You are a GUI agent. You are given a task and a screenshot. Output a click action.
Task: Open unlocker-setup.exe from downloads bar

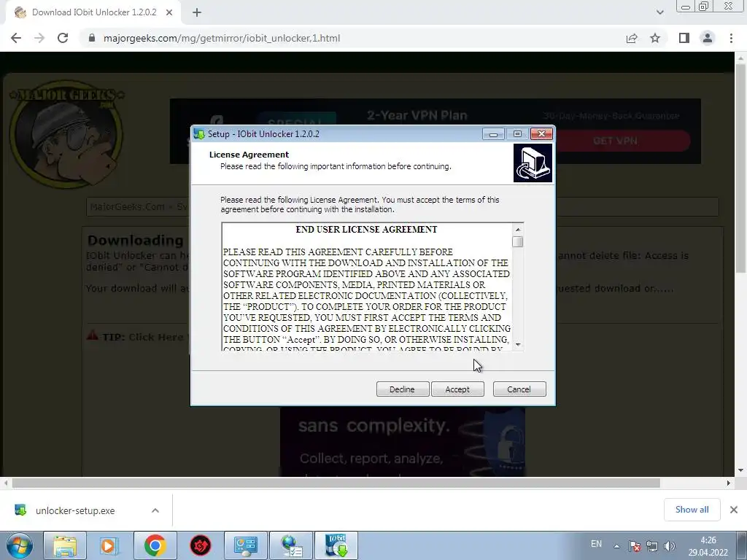point(75,510)
